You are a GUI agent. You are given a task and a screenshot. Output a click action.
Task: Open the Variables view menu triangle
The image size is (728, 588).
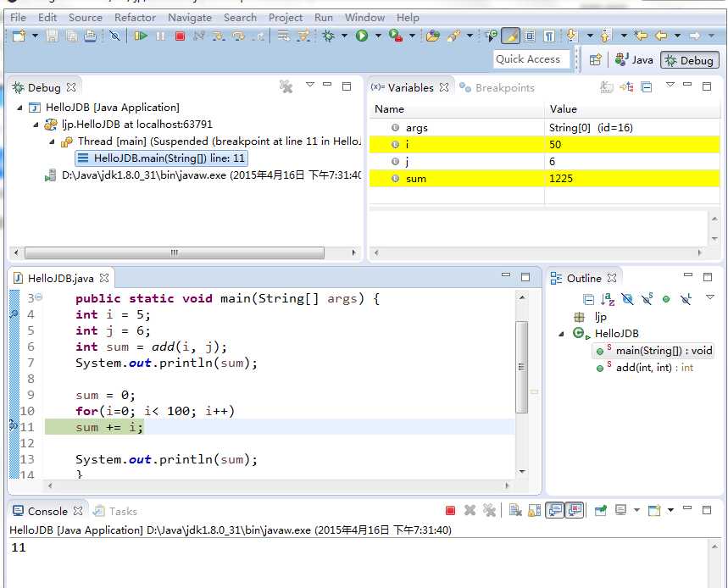tap(670, 85)
